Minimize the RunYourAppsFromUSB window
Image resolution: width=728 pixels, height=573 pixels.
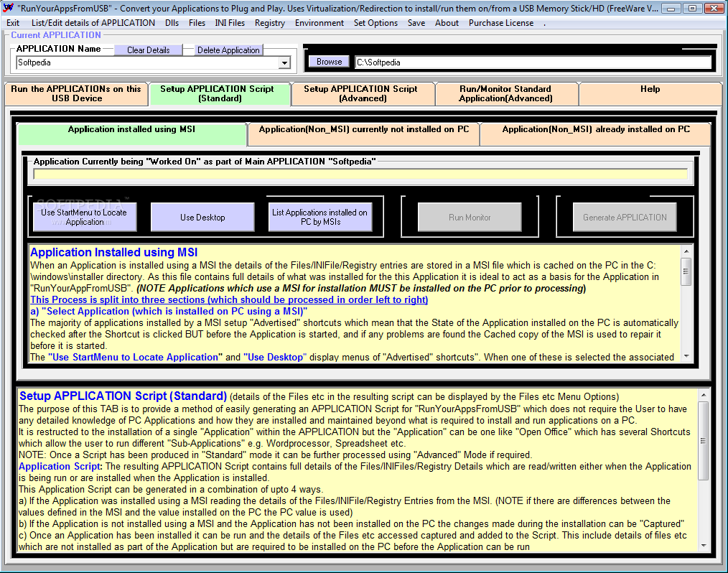tap(671, 9)
